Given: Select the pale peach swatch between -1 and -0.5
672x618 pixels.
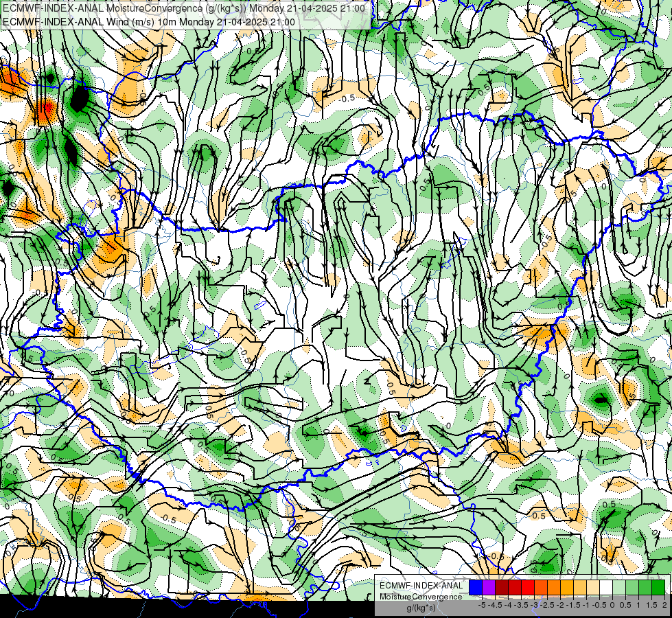Looking at the screenshot, I should pyautogui.click(x=593, y=587).
